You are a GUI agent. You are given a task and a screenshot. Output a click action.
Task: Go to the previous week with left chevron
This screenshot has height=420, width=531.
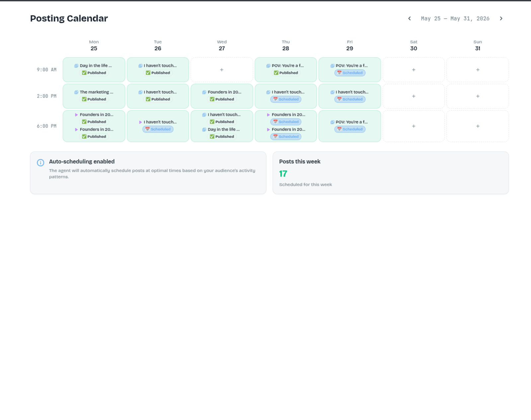pos(409,19)
